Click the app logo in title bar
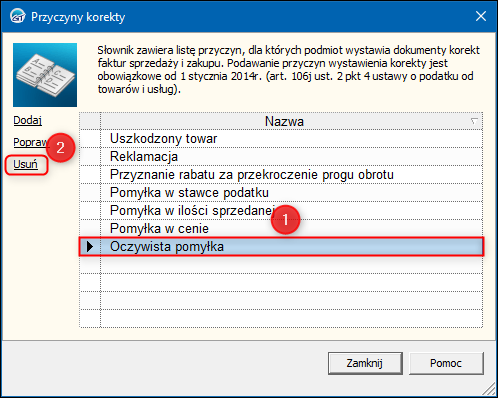The image size is (498, 398). coord(17,16)
